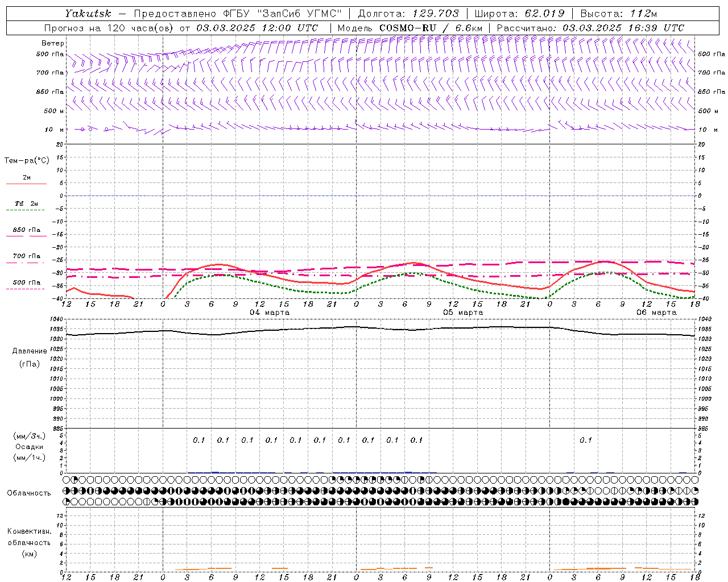The image size is (728, 582).
Task: Click the Тем-ра(°C) temperature panel label
Action: click(27, 161)
